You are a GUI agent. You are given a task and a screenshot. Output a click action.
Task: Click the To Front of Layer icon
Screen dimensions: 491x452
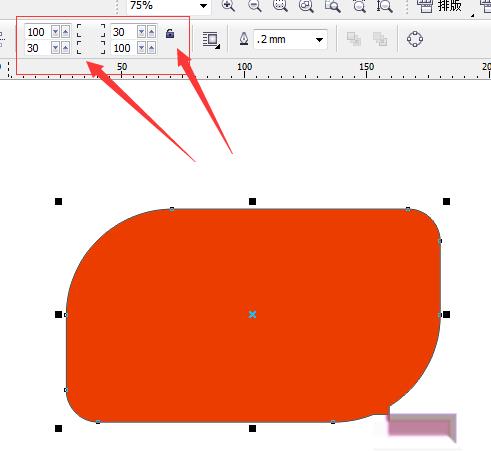pyautogui.click(x=354, y=39)
